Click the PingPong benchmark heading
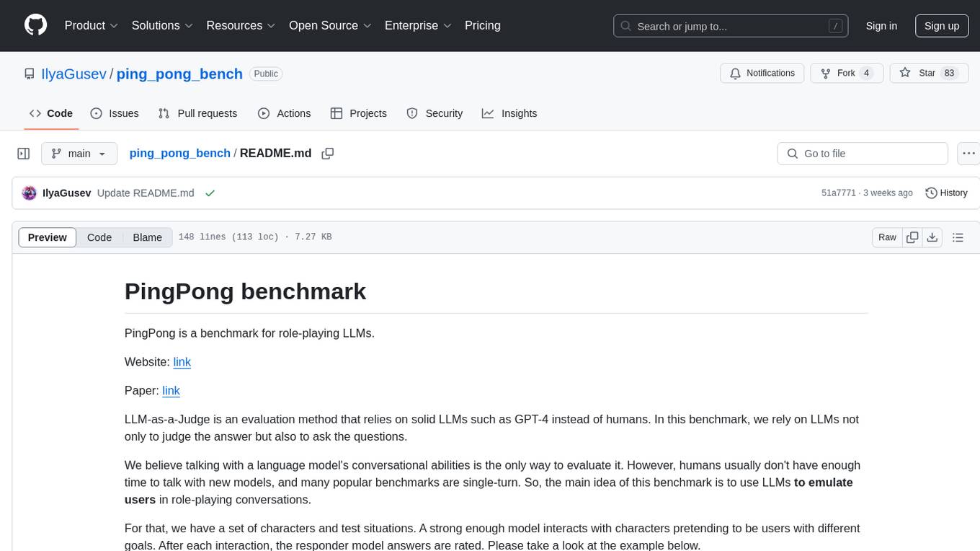 pyautogui.click(x=245, y=291)
